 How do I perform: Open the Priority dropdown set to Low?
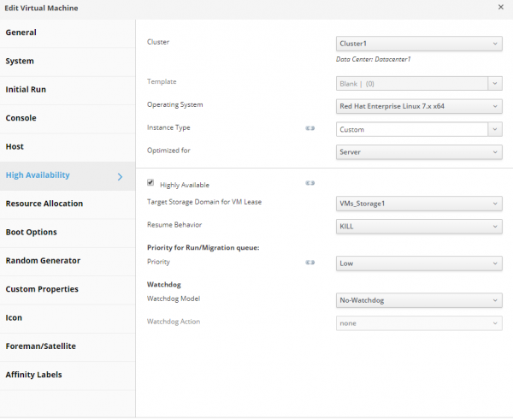point(418,263)
